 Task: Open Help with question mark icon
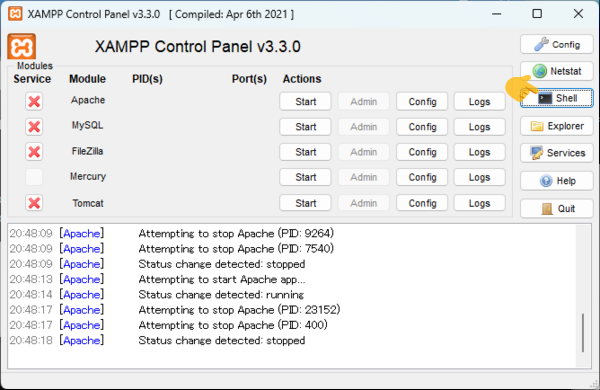click(x=557, y=181)
